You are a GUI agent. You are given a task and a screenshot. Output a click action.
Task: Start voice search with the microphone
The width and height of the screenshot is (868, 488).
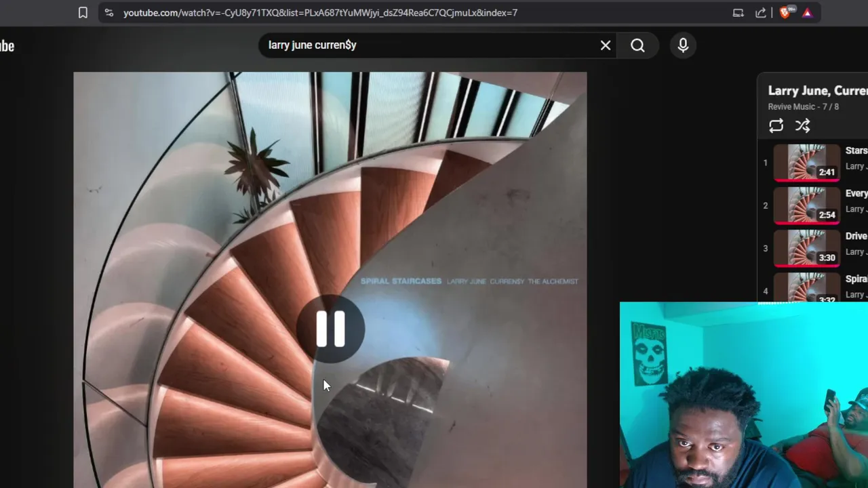(x=683, y=45)
